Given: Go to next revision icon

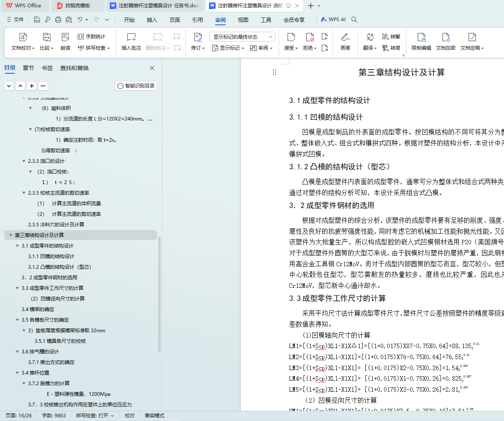Looking at the screenshot, I should pyautogui.click(x=325, y=48).
